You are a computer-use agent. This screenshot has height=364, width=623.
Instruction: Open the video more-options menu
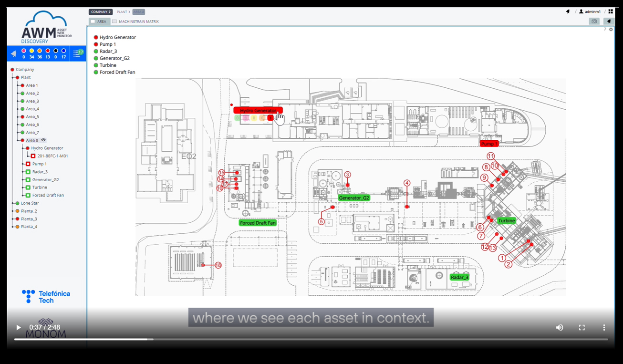pos(604,327)
